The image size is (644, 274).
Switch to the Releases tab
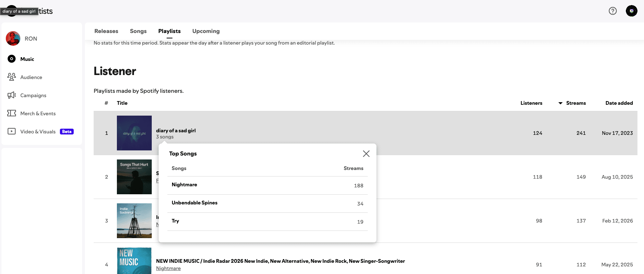click(x=106, y=31)
